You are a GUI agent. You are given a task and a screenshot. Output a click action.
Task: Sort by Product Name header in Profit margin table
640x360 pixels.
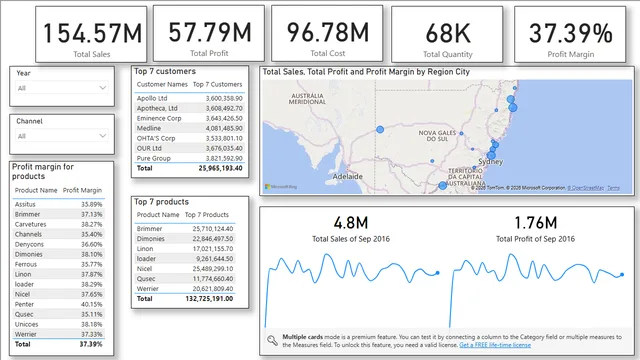[36, 190]
